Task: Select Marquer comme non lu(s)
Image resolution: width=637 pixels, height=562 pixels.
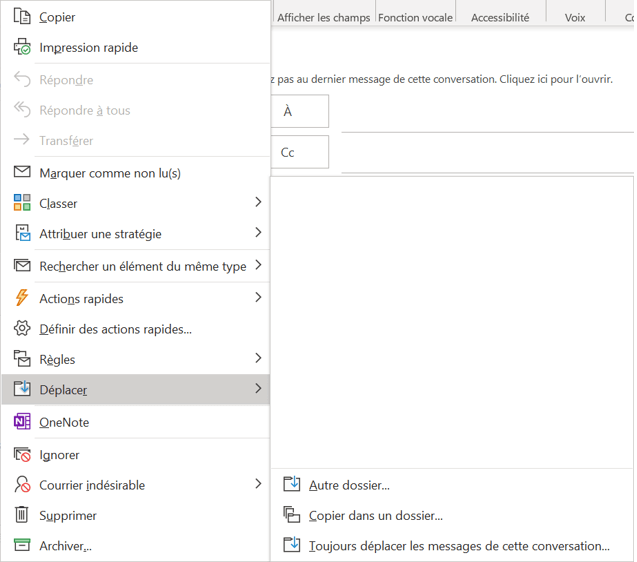Action: 136,172
